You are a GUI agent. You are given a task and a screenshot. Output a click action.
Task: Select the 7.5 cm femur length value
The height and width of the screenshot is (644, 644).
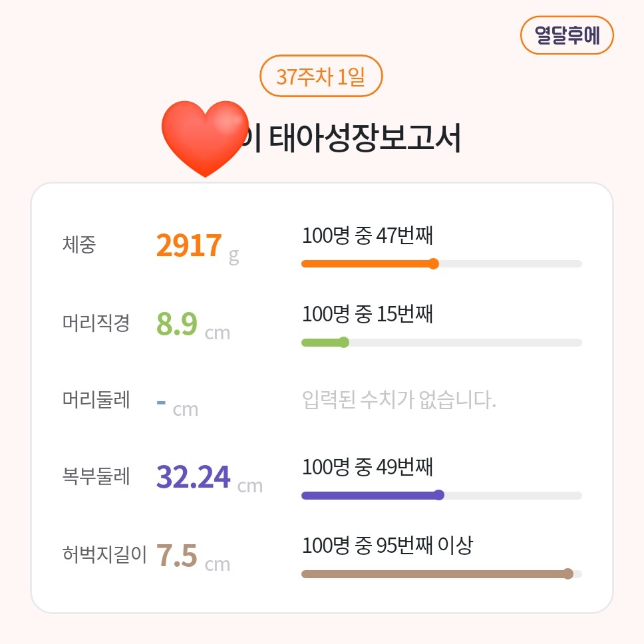tap(177, 556)
